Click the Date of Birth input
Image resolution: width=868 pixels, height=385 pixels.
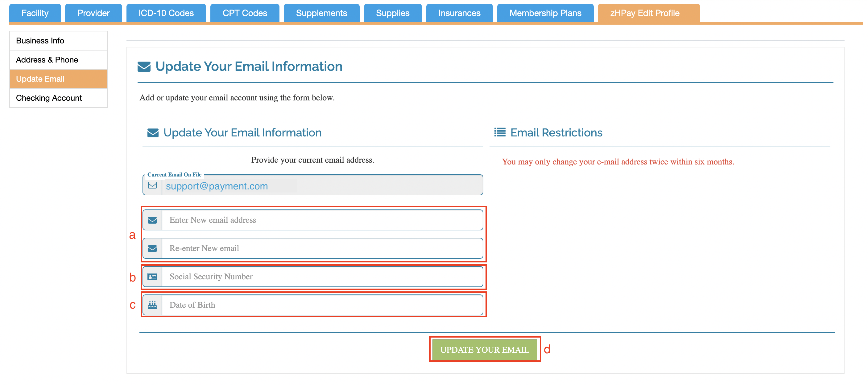coord(322,305)
